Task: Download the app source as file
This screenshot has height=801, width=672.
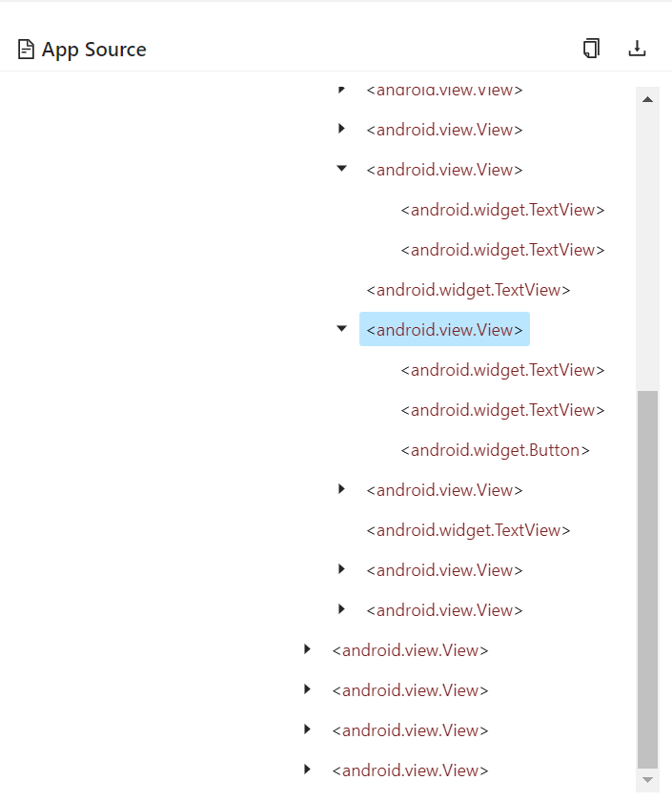Action: (x=637, y=49)
